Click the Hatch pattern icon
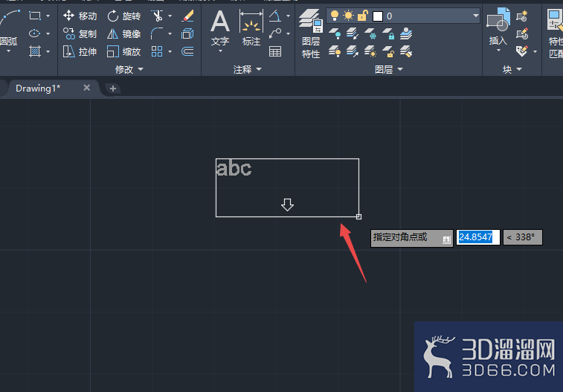 (34, 51)
